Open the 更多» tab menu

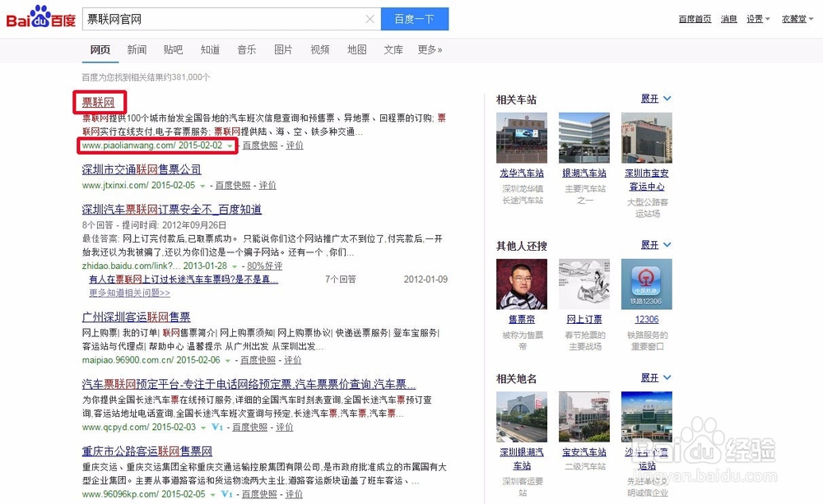point(430,50)
